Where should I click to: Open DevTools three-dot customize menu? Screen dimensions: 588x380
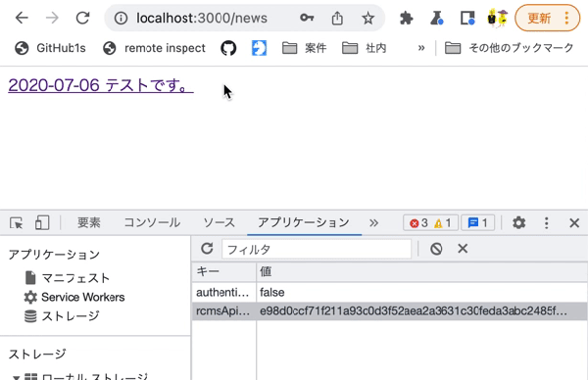[x=547, y=222]
